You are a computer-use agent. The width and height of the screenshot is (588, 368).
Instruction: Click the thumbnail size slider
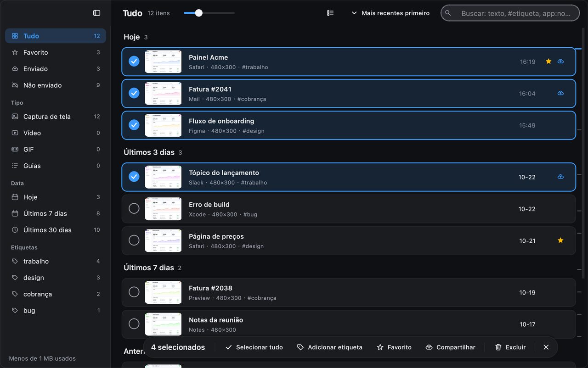(209, 13)
